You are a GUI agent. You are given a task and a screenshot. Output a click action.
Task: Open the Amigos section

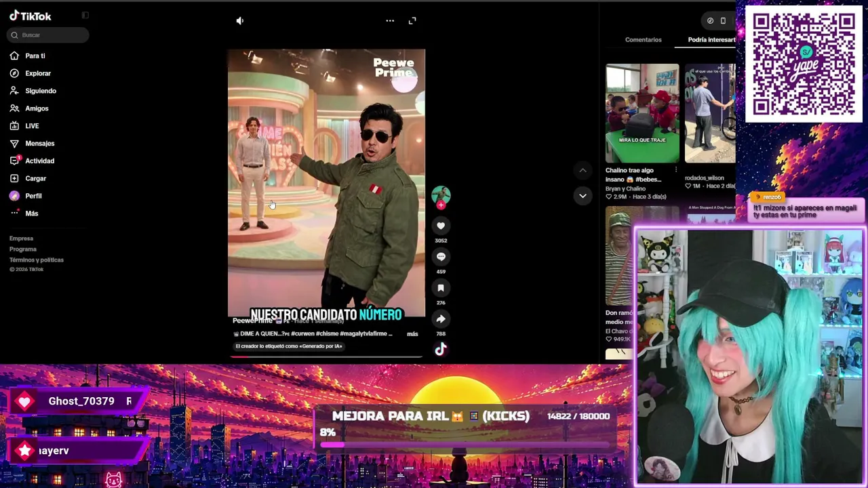(37, 108)
